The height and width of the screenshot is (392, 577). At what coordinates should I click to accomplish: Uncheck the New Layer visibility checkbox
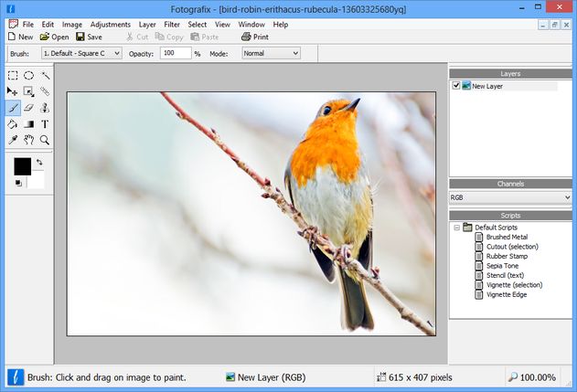click(x=456, y=86)
